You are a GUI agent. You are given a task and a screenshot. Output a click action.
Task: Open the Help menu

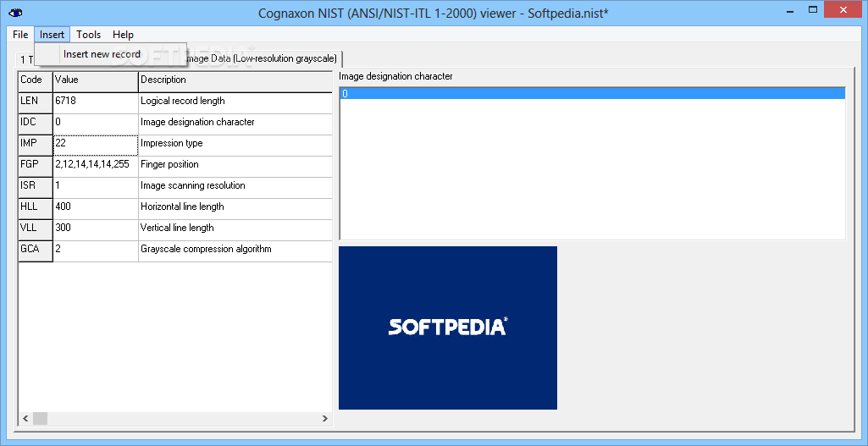(x=123, y=35)
